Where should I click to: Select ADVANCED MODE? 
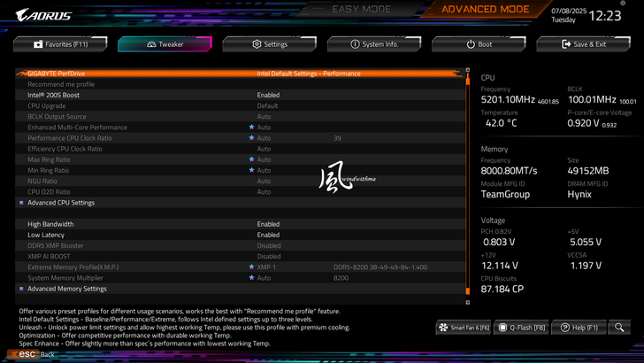coord(485,9)
